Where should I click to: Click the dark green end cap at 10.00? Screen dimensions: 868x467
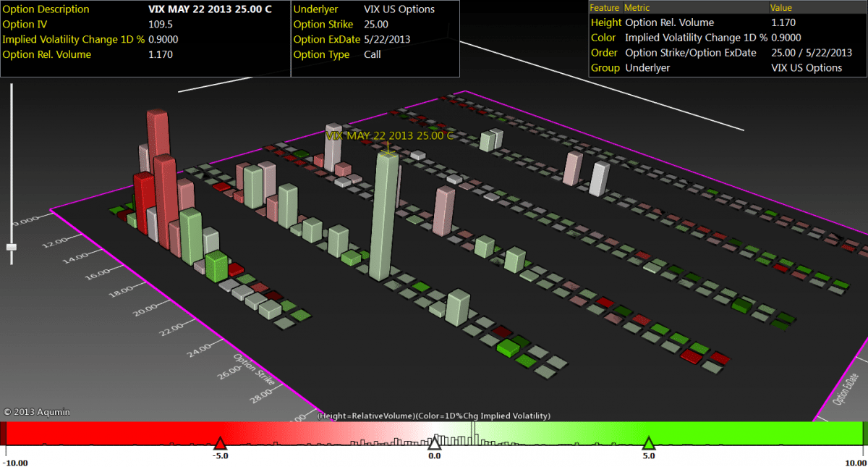tap(864, 433)
